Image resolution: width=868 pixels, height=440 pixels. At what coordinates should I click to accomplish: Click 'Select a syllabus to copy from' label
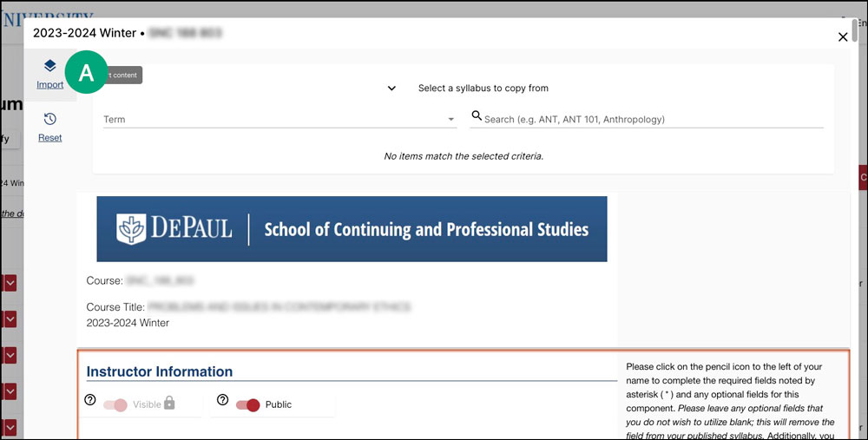coord(483,88)
